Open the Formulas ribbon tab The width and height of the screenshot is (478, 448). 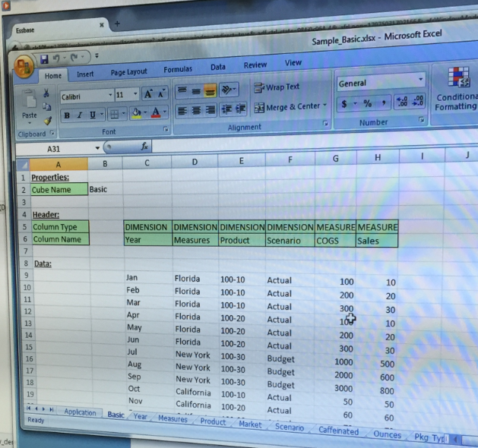coord(178,70)
